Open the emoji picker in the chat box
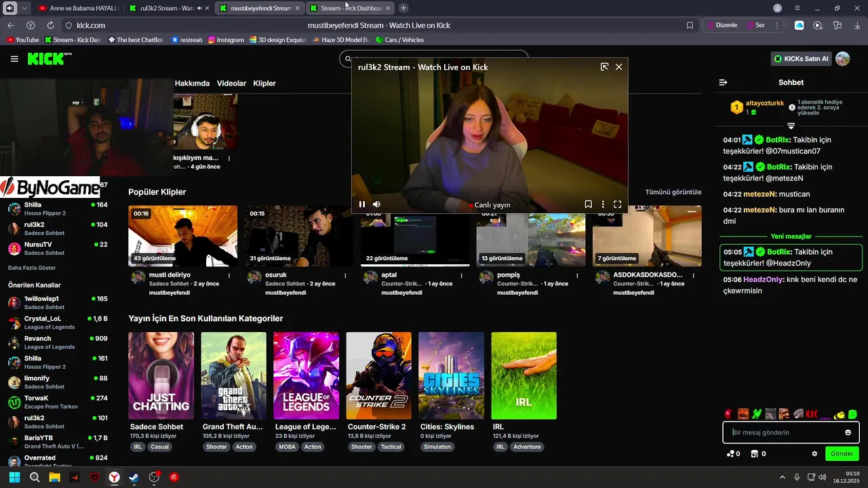The image size is (868, 488). (x=848, y=432)
